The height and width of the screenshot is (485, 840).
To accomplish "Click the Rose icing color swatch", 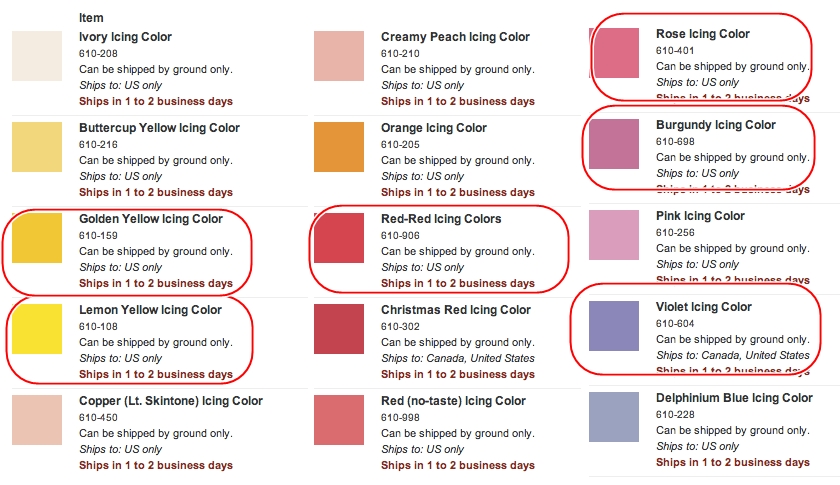I will (x=614, y=52).
